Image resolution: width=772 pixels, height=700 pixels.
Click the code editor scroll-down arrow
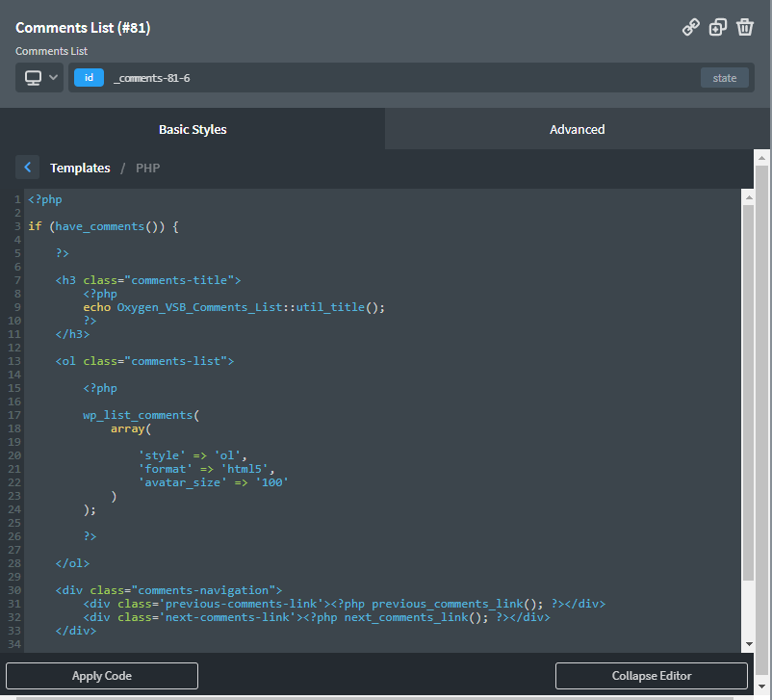tap(749, 644)
